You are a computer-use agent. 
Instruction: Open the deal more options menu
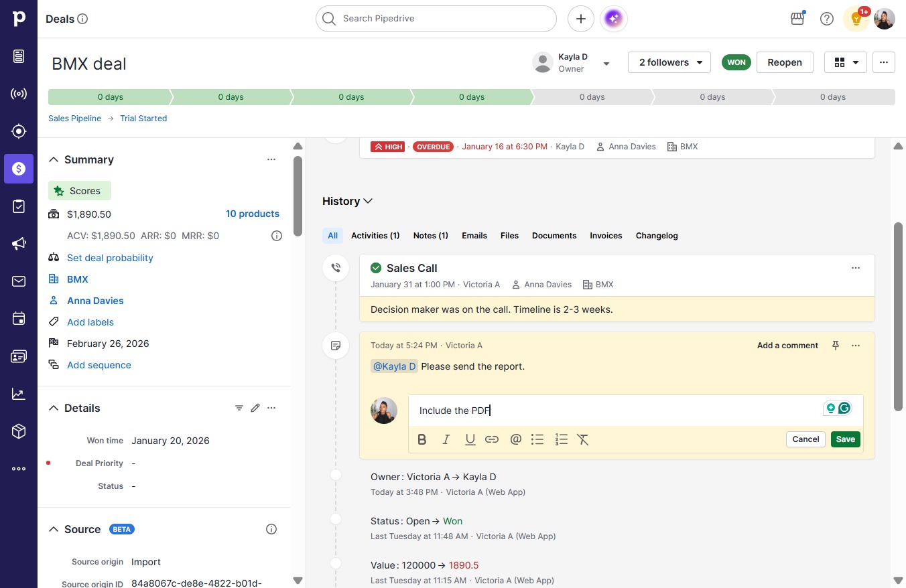[x=884, y=62]
